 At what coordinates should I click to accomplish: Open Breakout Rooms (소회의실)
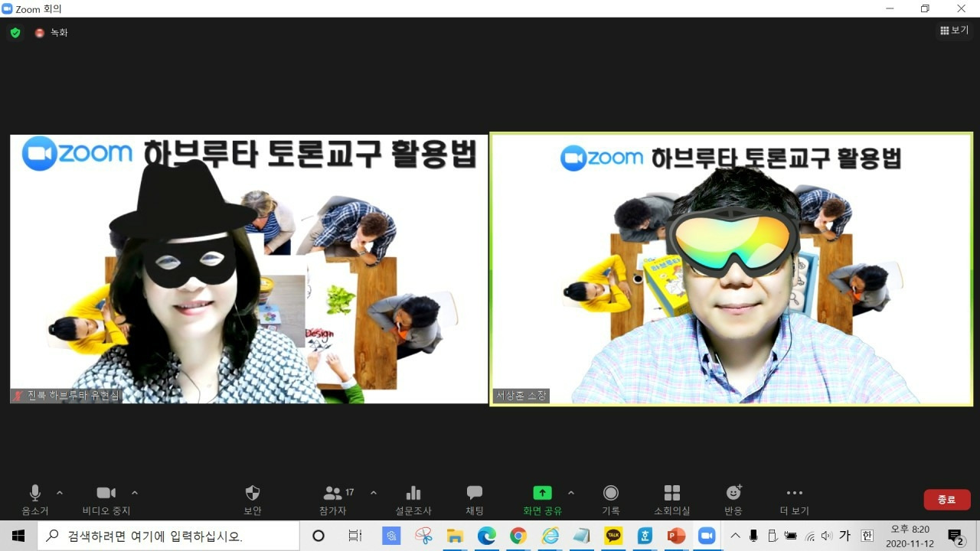coord(672,500)
